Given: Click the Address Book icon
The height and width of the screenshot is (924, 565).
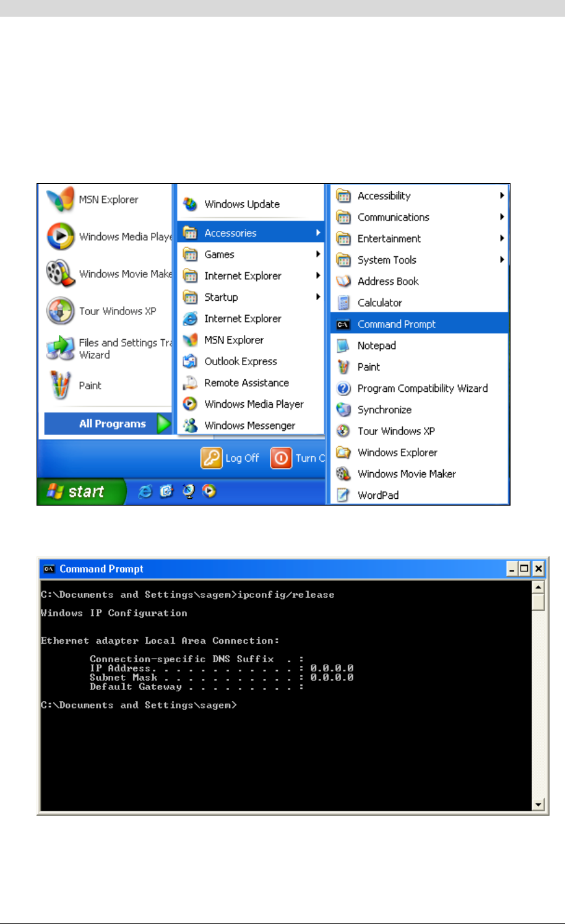Looking at the screenshot, I should [x=343, y=281].
